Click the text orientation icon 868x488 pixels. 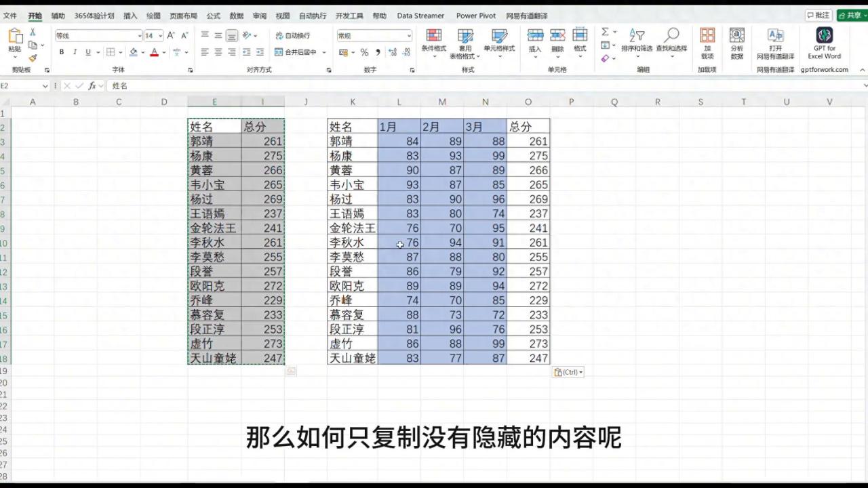[248, 35]
